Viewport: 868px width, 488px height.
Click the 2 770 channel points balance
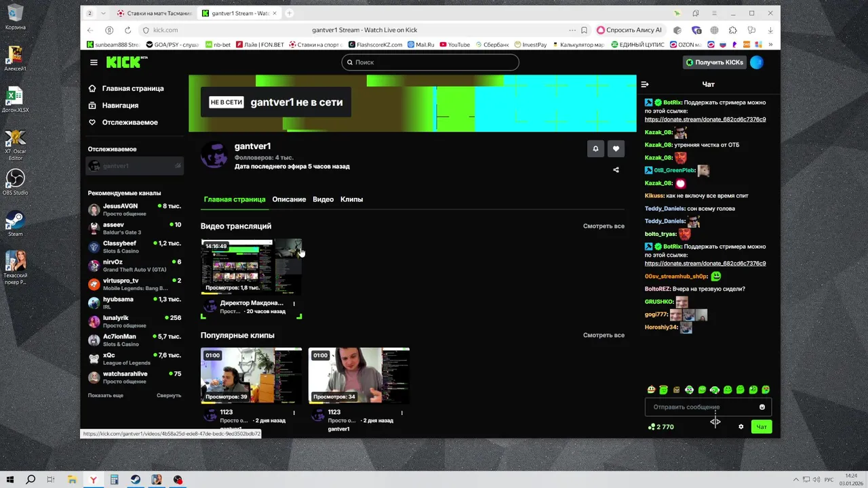[x=661, y=427]
